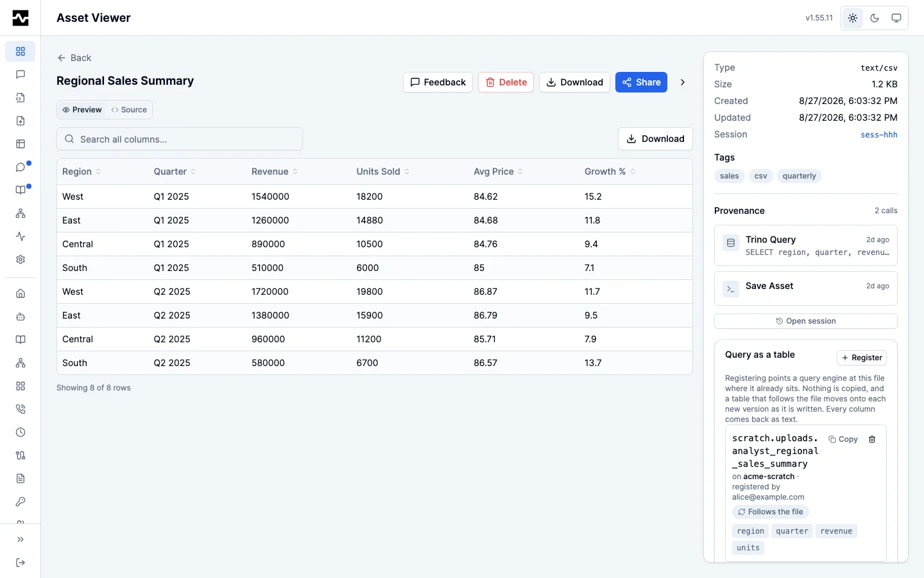
Task: Switch to the Source tab
Action: pyautogui.click(x=129, y=110)
